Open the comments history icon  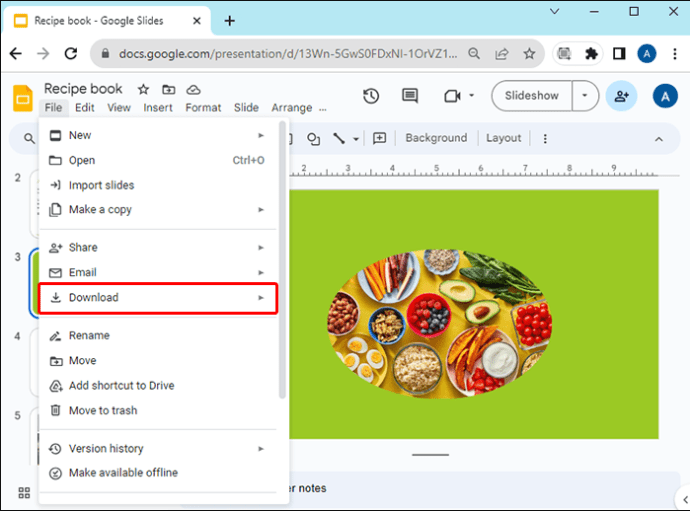410,96
